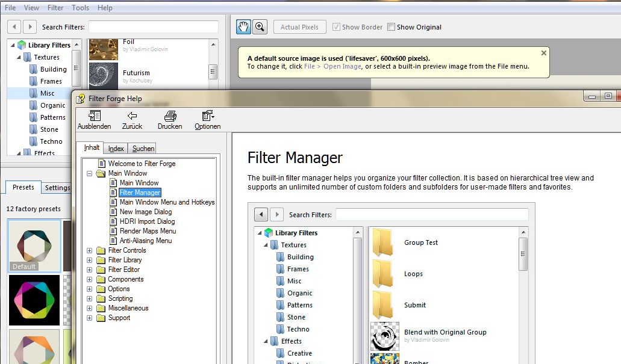The width and height of the screenshot is (621, 364).
Task: Open the Filter Manager help page
Action: click(140, 193)
